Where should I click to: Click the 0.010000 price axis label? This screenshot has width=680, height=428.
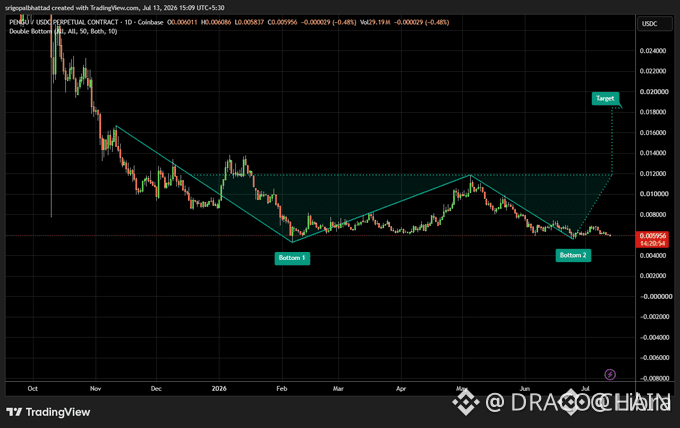point(653,194)
